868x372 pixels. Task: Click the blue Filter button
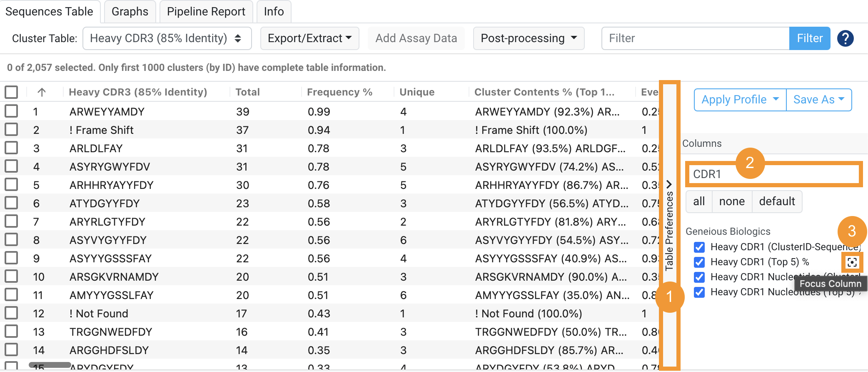(x=809, y=38)
